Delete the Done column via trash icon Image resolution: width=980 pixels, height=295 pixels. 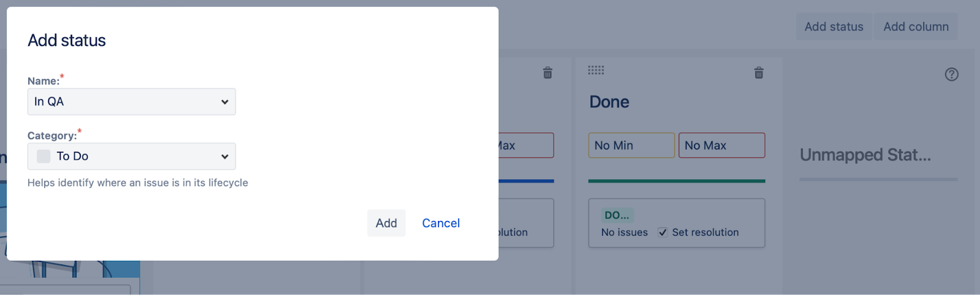758,73
